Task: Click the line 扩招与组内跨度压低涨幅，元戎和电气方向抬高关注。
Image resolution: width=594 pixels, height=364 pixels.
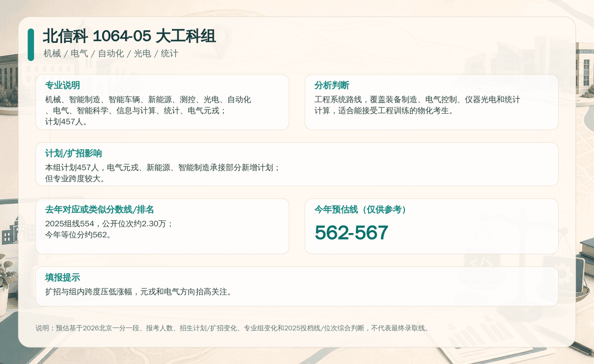Action: 139,292
